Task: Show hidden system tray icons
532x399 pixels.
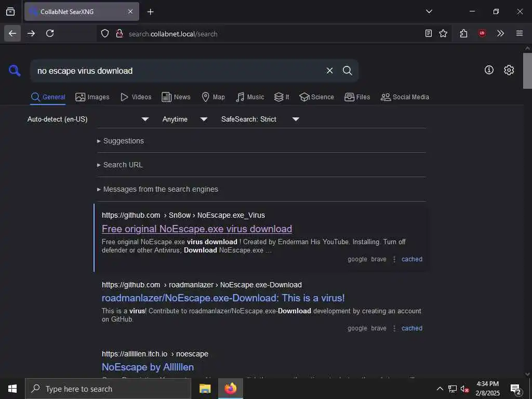Action: click(440, 389)
